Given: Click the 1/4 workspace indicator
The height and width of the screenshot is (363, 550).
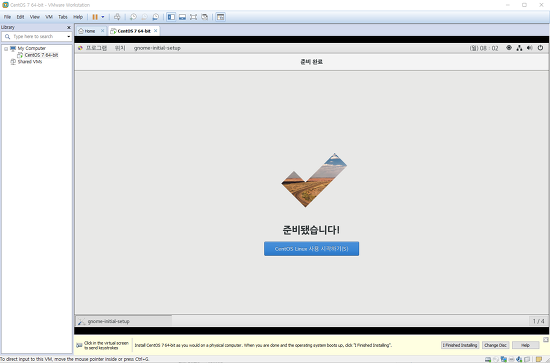Looking at the screenshot, I should (x=538, y=321).
